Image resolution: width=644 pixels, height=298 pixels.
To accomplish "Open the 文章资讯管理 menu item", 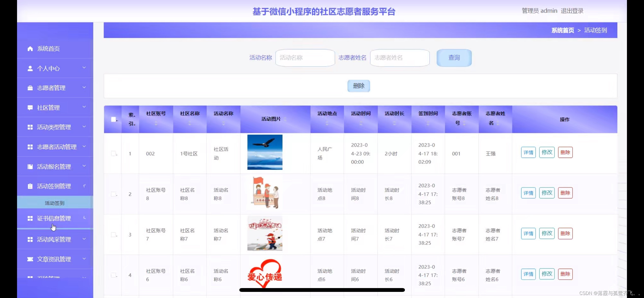I will tap(55, 259).
